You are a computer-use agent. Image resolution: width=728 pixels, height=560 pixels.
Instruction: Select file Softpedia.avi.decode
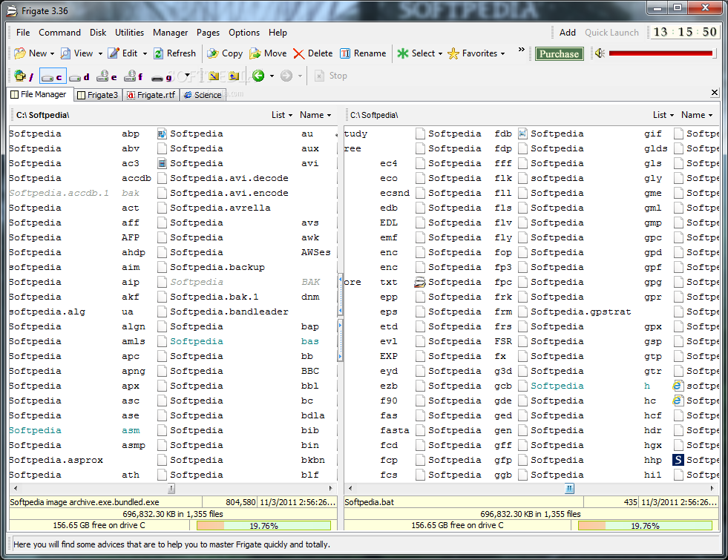coord(229,178)
